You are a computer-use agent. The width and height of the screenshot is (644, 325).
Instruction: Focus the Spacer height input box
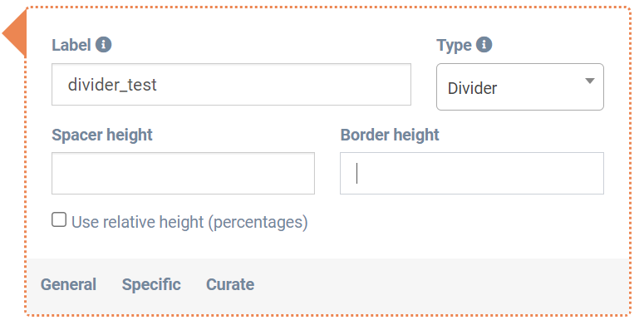tap(183, 174)
